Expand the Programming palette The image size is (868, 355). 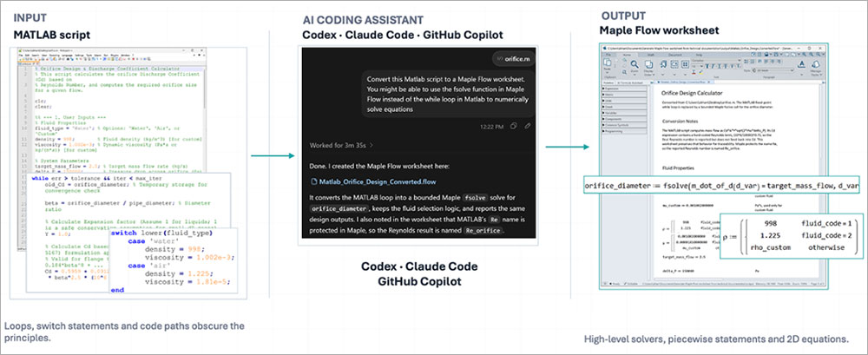click(x=624, y=131)
